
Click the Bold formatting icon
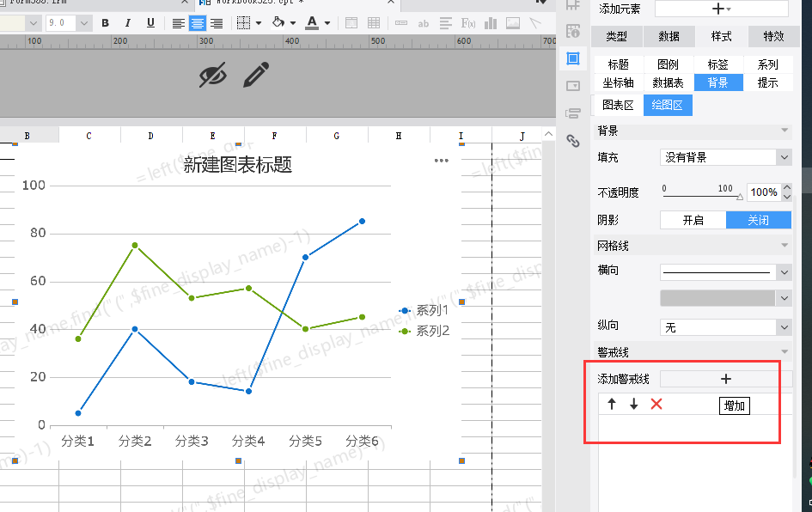point(106,23)
